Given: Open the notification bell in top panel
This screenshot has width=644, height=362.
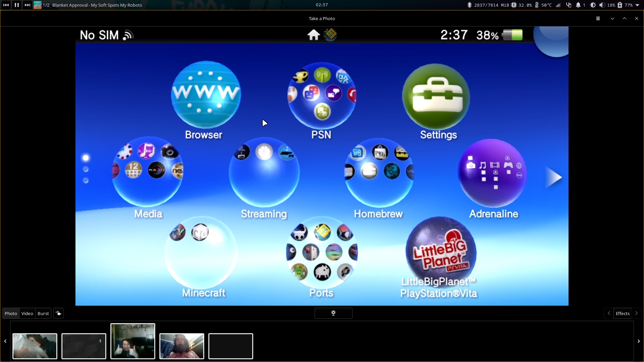Looking at the screenshot, I should pyautogui.click(x=578, y=5).
